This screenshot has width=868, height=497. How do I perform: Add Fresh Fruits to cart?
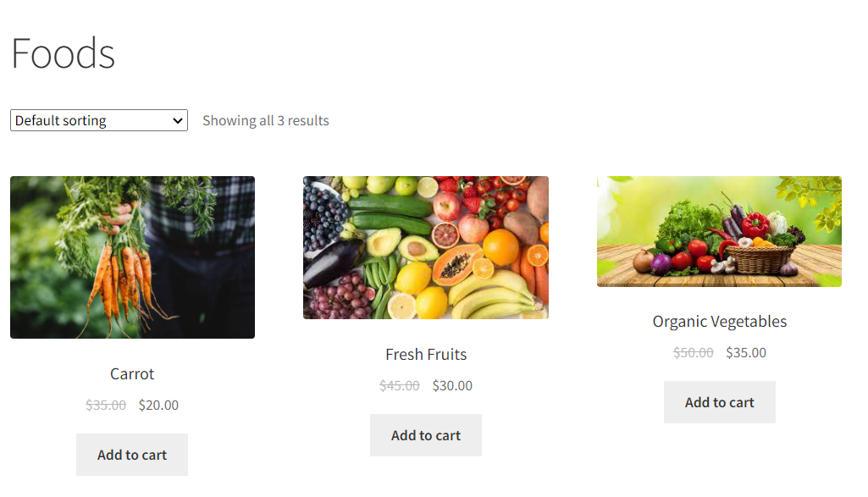[426, 435]
